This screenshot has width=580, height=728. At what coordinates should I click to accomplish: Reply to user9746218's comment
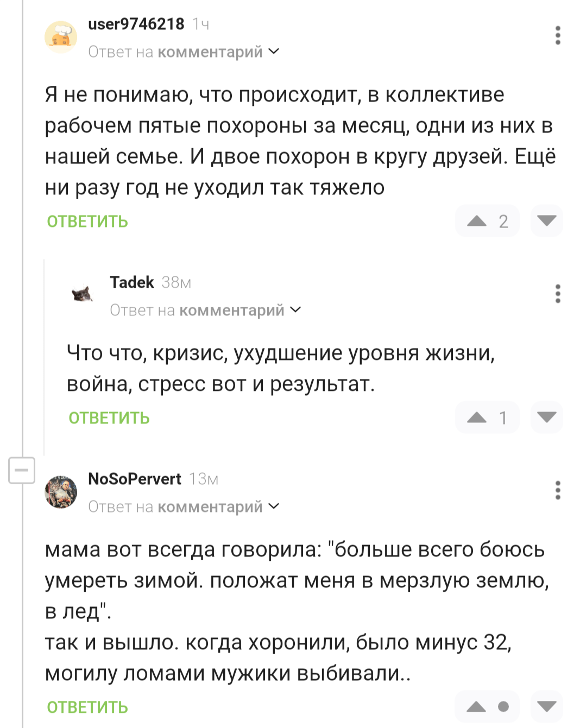(87, 221)
